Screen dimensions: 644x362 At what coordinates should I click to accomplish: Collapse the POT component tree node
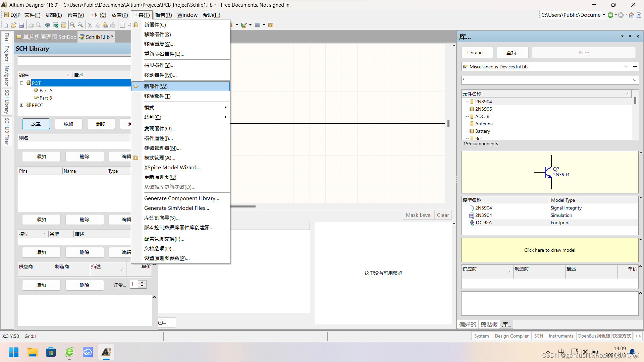(21, 83)
